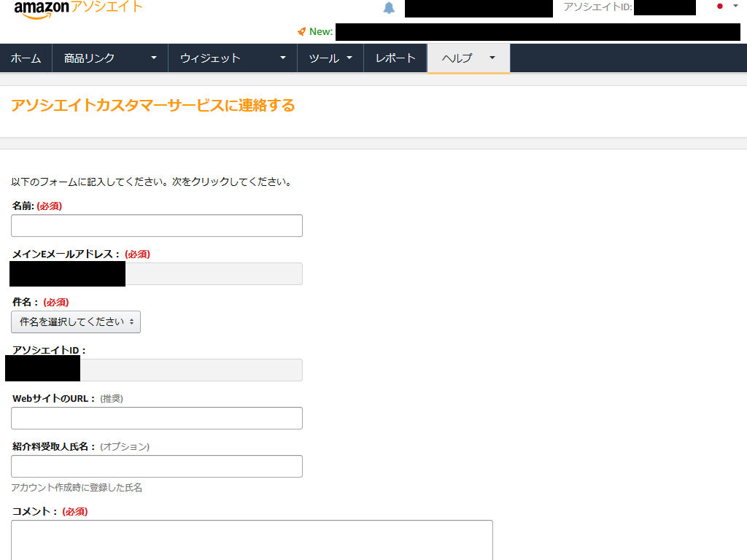Open the chevron next to the flag icon

click(735, 7)
